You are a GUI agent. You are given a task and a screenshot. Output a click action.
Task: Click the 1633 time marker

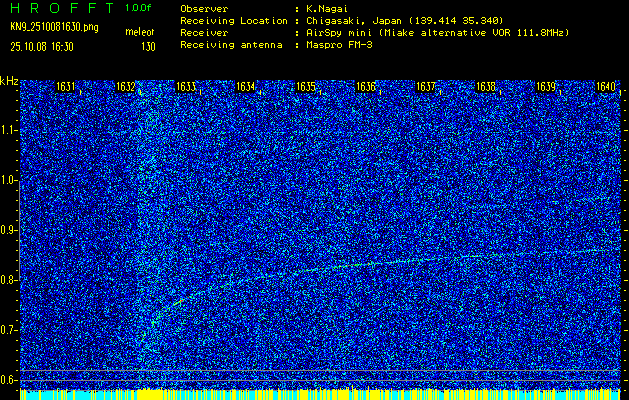point(186,87)
